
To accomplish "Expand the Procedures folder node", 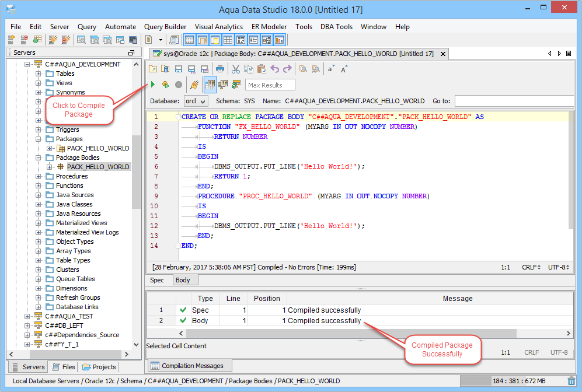I will (x=39, y=176).
